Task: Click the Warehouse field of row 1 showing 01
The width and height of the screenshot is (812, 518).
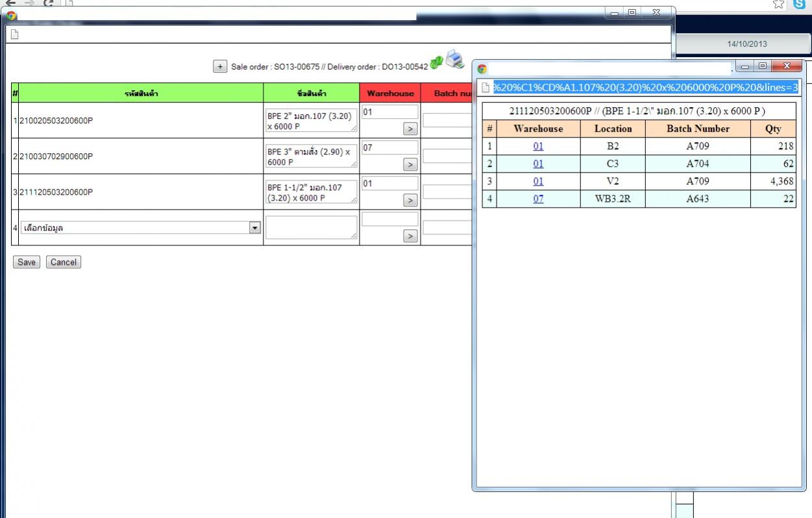Action: pyautogui.click(x=389, y=112)
